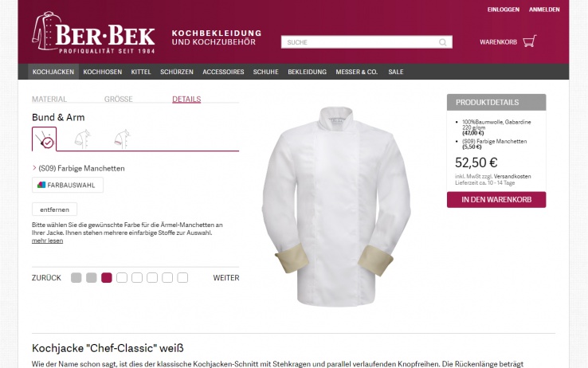Click the chef jacket product image
Screen dimensions: 588x368
pos(336,206)
